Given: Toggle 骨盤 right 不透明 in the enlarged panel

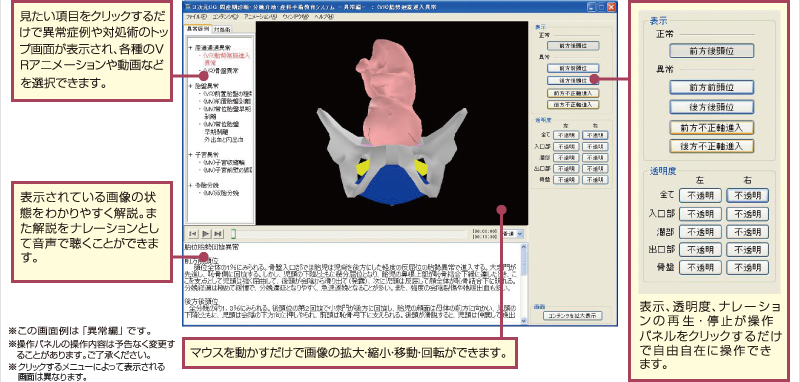Looking at the screenshot, I should click(x=747, y=267).
